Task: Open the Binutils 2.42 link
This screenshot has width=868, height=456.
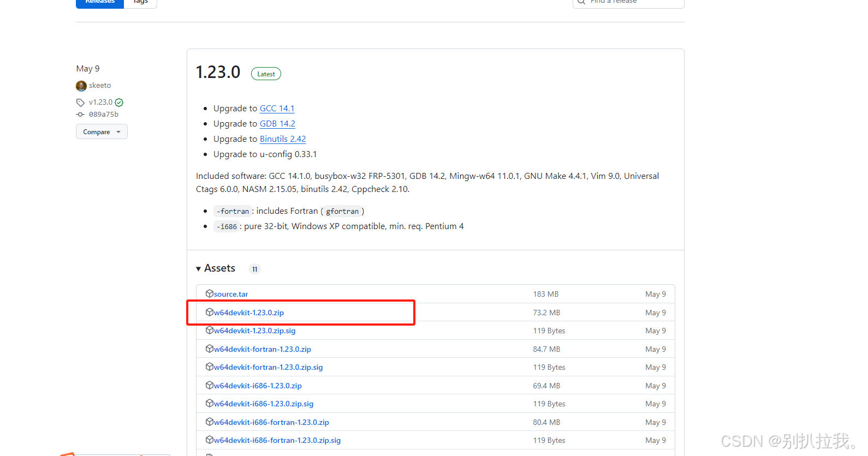Action: tap(283, 139)
